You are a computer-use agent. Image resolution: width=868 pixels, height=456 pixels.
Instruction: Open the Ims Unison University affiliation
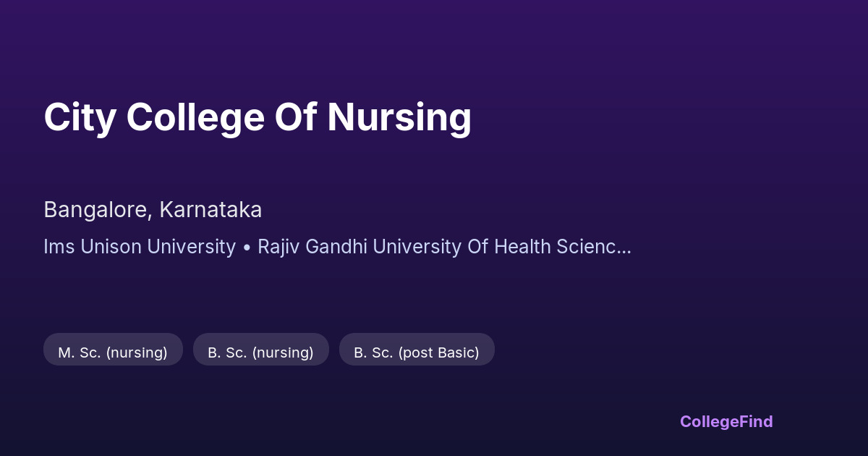tap(140, 247)
